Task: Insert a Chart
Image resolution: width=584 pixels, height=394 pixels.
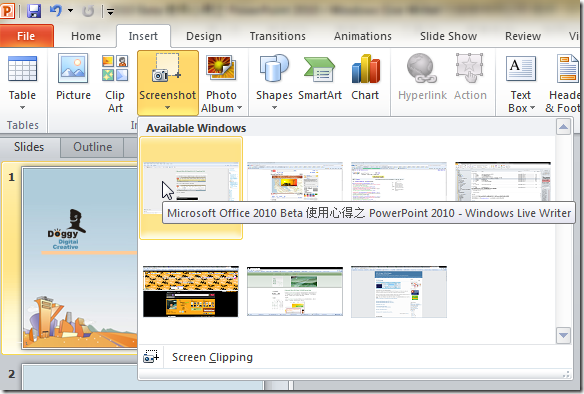Action: [x=365, y=77]
